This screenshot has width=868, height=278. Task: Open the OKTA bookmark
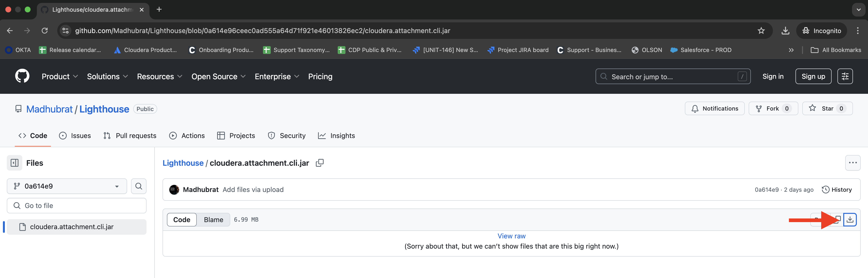(x=18, y=50)
